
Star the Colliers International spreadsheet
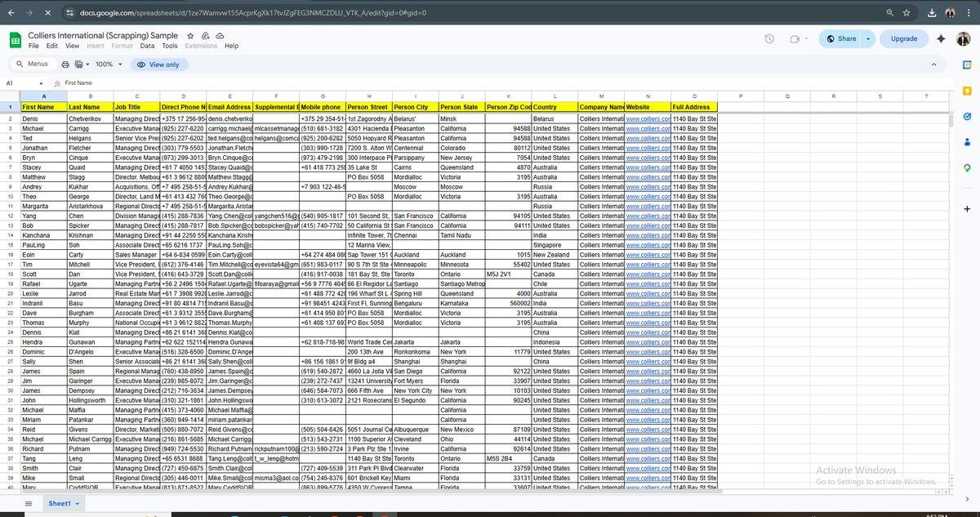coord(190,36)
